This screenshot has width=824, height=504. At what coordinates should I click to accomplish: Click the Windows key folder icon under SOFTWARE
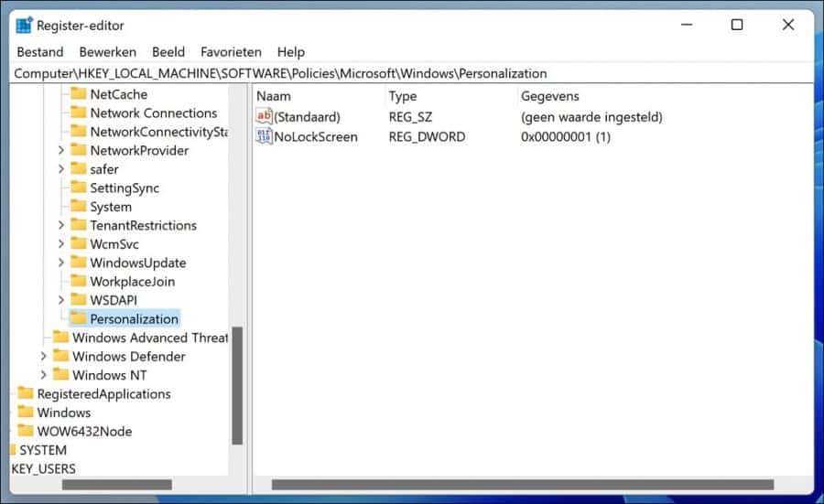26,413
